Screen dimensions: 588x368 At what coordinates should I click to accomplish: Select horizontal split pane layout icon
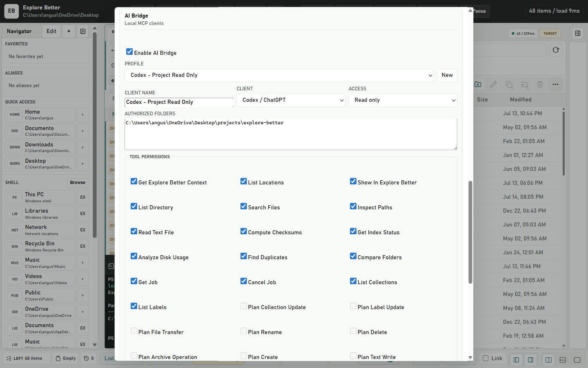pyautogui.click(x=563, y=360)
